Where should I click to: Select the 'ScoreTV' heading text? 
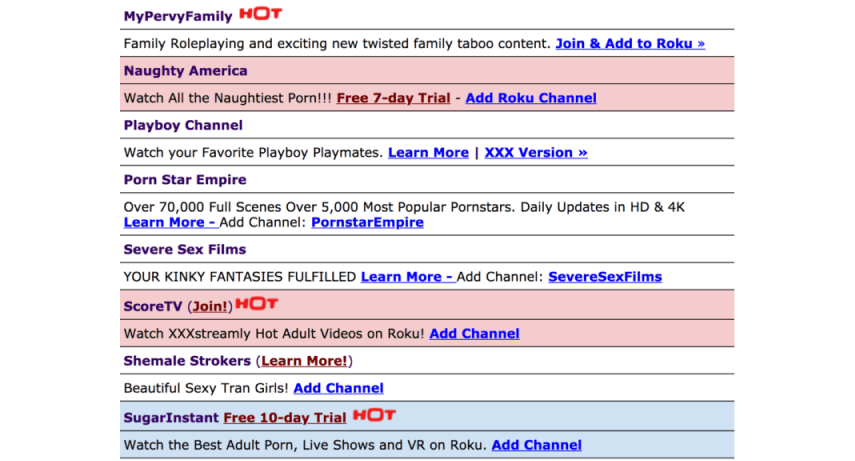tap(153, 307)
